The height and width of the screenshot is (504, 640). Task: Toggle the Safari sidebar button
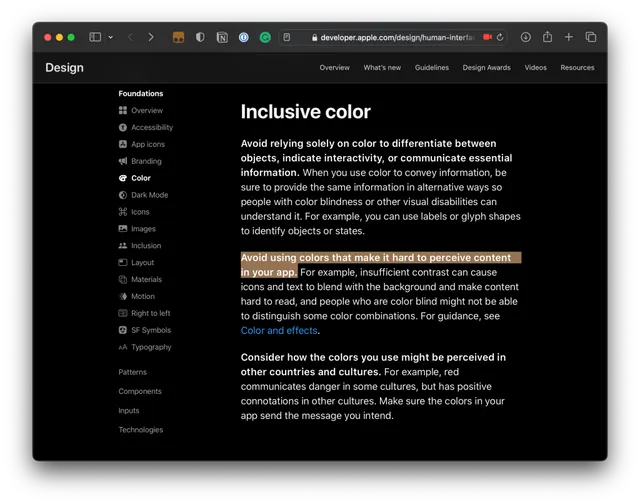pyautogui.click(x=95, y=37)
